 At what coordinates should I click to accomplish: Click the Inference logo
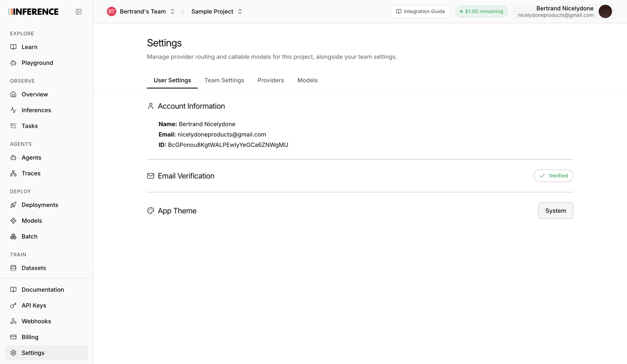[x=33, y=11]
